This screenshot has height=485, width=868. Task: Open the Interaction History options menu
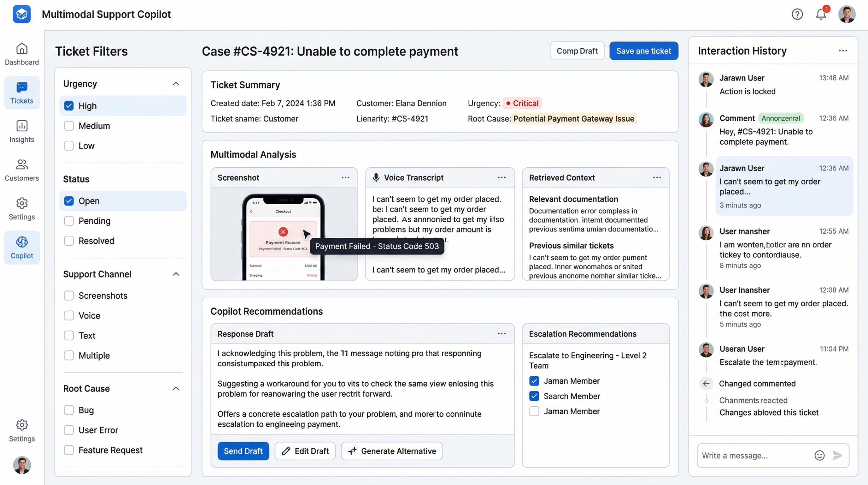tap(843, 51)
